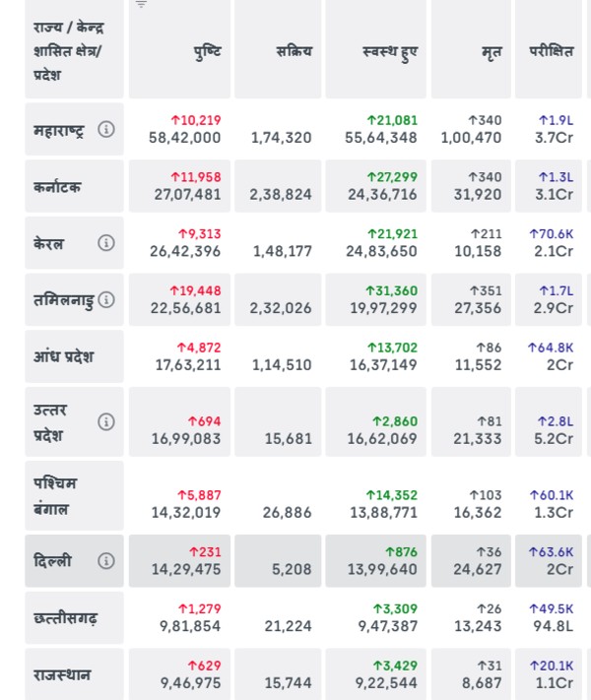Select महाराष्ट्र's deaths cell showing 1,00,470
This screenshot has height=700, width=591.
(471, 138)
